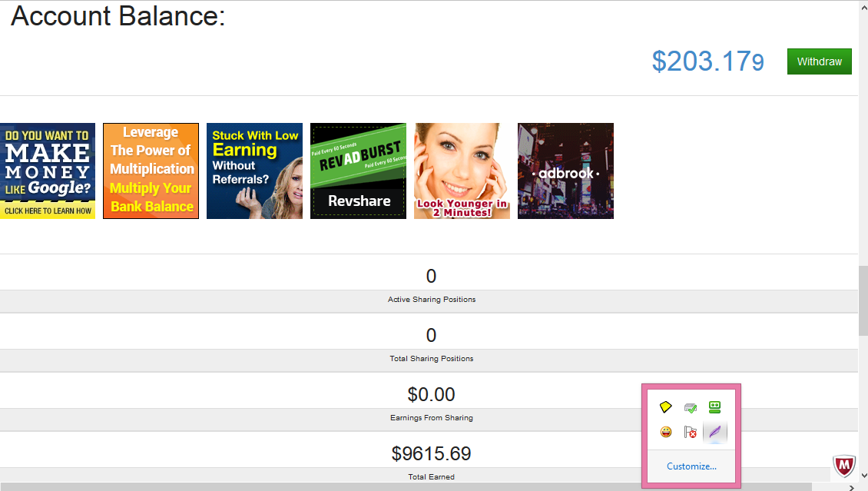Viewport: 868px width, 491px height.
Task: Click the red McAfee shield icon
Action: click(x=845, y=466)
